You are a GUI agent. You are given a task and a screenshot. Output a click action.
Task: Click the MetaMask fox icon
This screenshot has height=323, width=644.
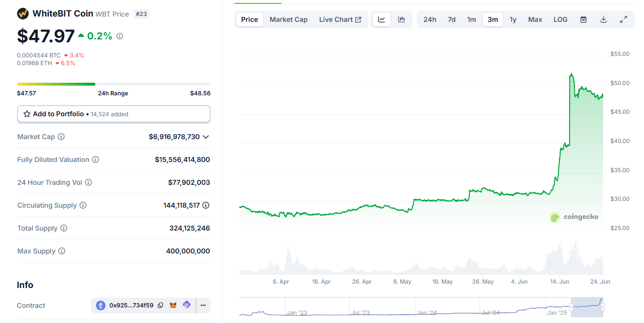click(x=173, y=305)
